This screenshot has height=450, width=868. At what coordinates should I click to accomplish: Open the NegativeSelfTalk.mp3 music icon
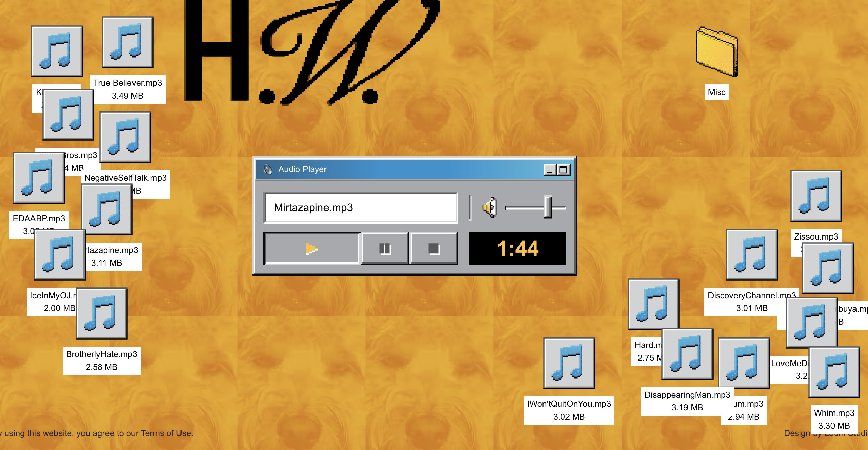point(125,137)
